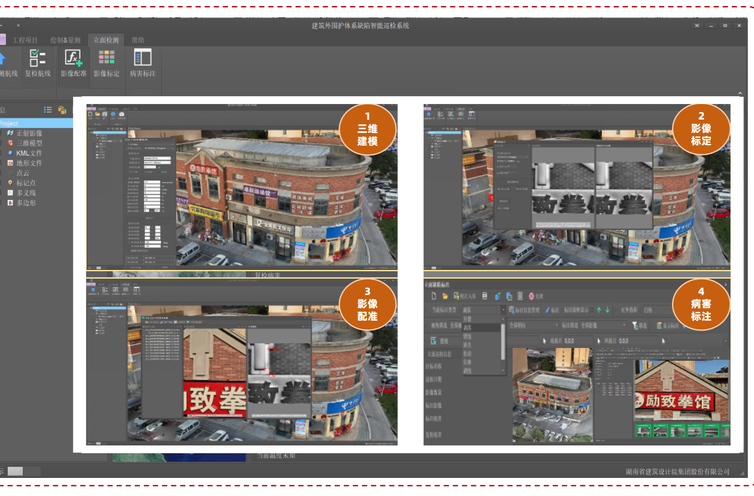Open the 帮助 tab
Image resolution: width=754 pixels, height=496 pixels.
coord(138,40)
